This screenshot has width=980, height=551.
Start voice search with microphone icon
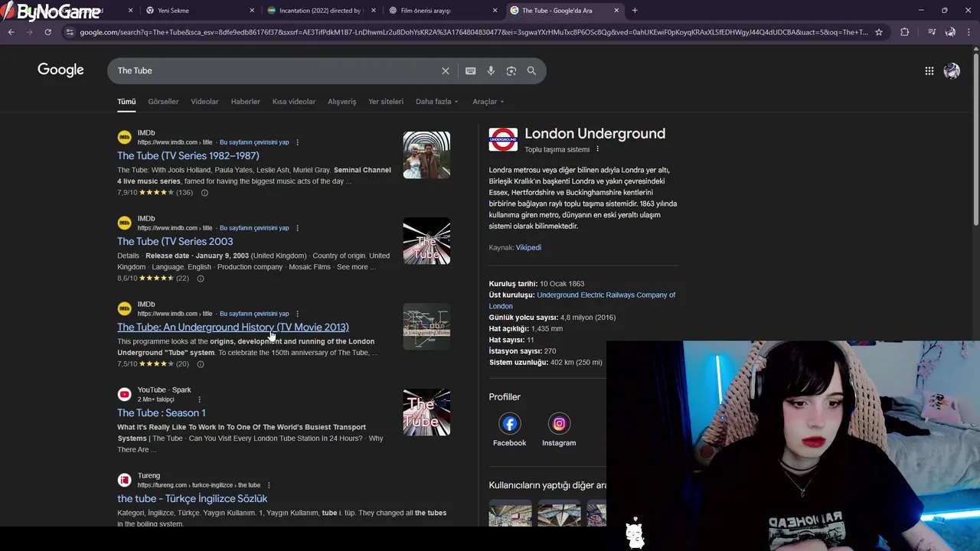tap(491, 70)
